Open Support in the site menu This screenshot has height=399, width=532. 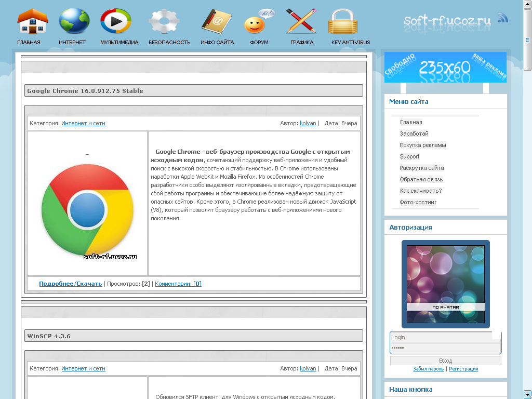point(409,156)
